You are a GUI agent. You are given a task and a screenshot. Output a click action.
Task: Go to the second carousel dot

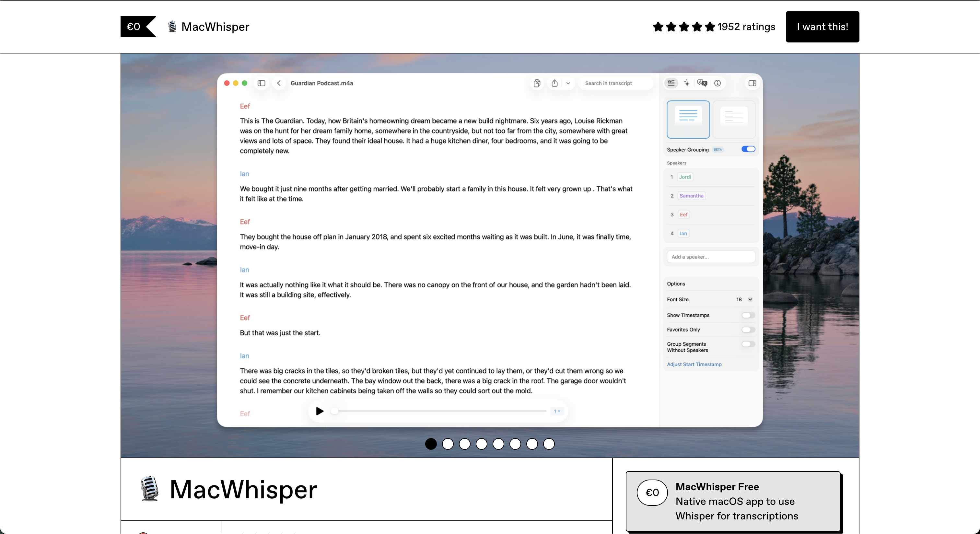448,444
